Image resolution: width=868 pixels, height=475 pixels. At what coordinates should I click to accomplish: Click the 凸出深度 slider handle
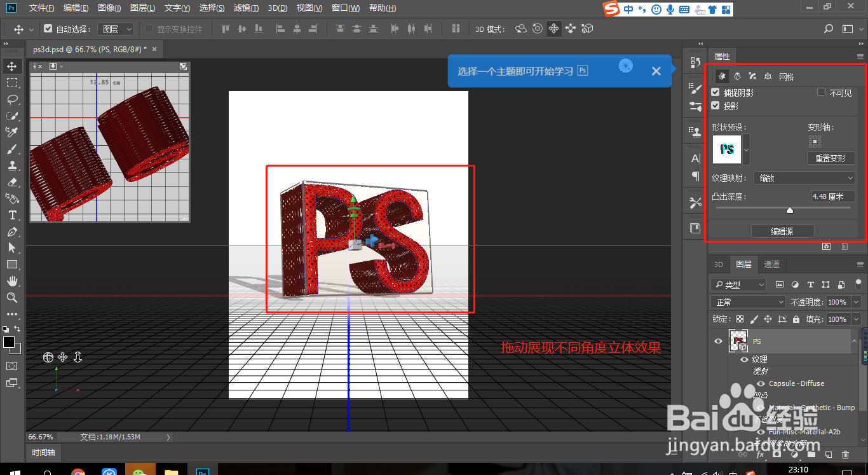pyautogui.click(x=790, y=210)
